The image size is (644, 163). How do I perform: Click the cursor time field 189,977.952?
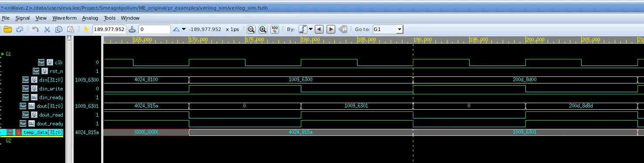tap(109, 29)
